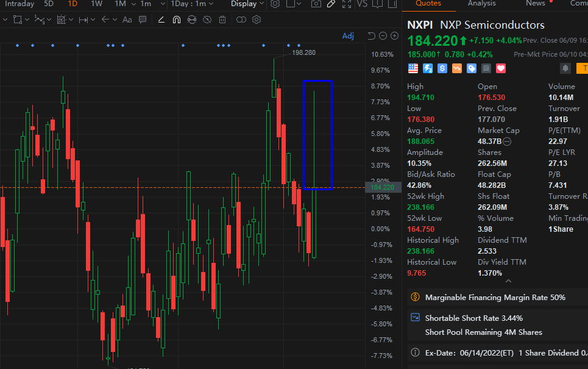Click the 184.220 current price axis label
This screenshot has height=369, width=588.
coord(383,187)
